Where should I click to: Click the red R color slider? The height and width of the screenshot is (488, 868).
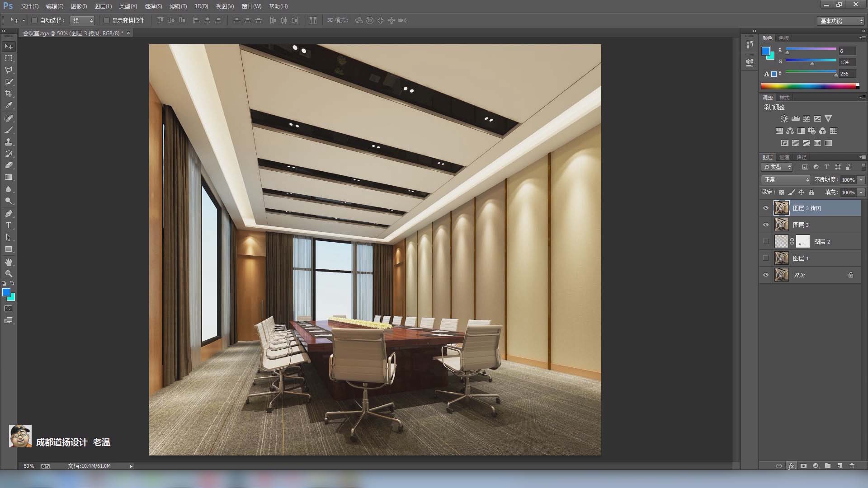point(811,49)
